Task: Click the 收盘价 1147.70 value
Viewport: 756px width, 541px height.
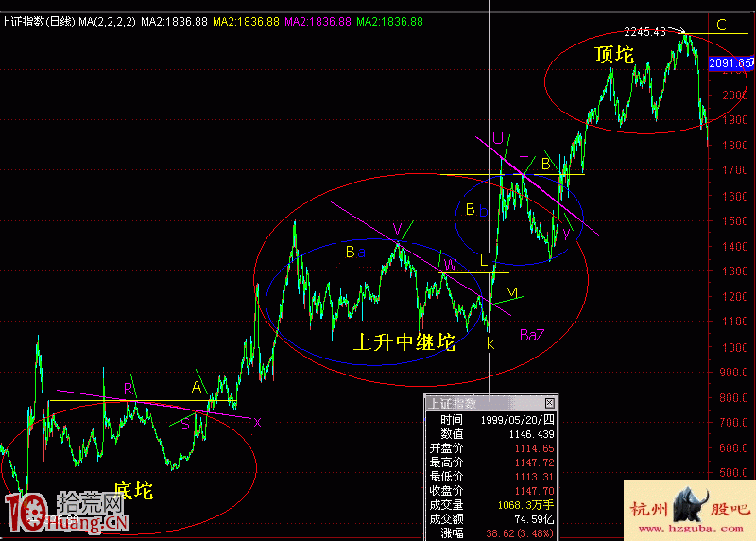Action: pyautogui.click(x=534, y=491)
